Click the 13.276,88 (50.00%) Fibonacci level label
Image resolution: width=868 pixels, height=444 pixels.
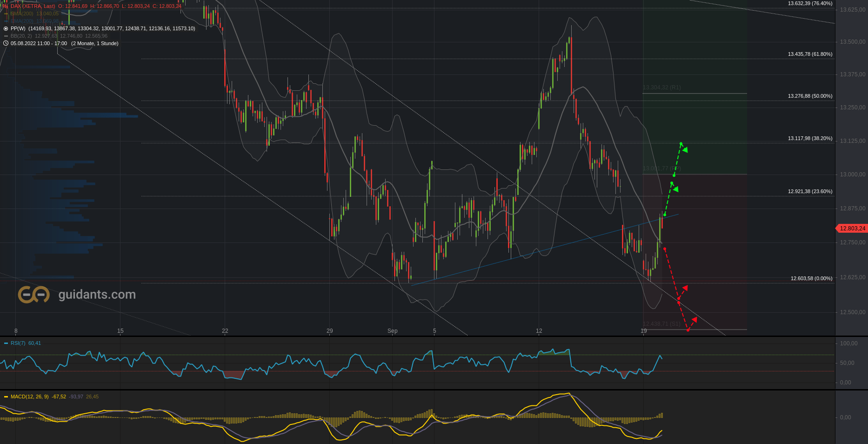click(x=810, y=96)
